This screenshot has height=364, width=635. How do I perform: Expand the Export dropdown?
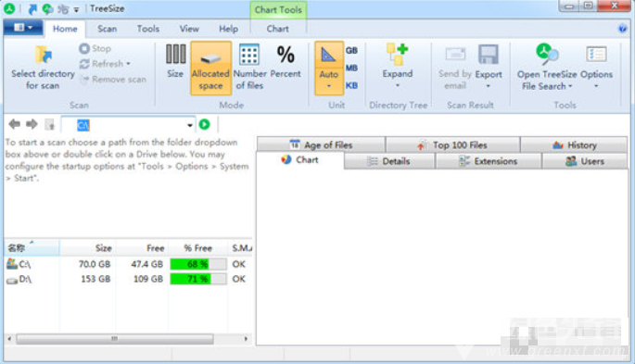click(x=488, y=68)
